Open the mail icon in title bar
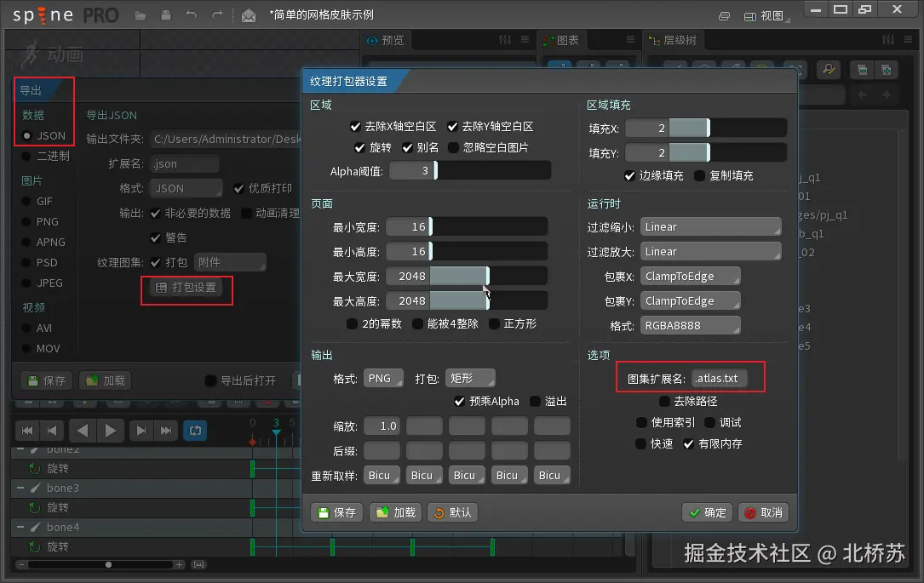Viewport: 924px width, 583px height. pyautogui.click(x=249, y=16)
